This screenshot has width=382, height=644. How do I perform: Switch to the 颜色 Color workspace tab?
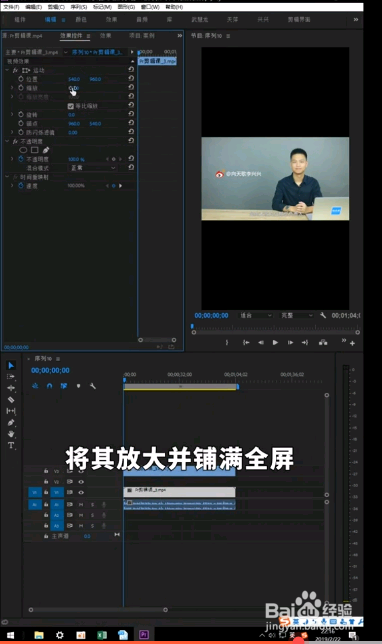[x=81, y=19]
